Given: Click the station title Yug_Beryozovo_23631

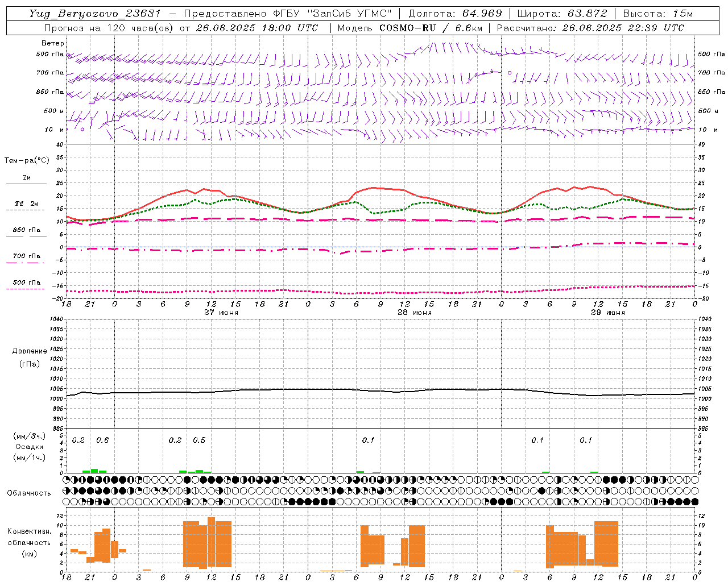Looking at the screenshot, I should coord(95,14).
